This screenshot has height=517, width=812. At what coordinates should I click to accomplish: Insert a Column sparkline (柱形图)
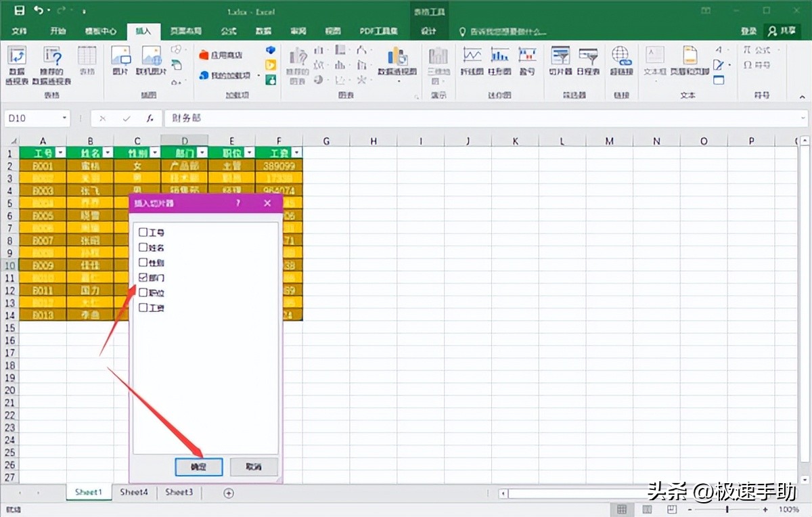pyautogui.click(x=500, y=61)
